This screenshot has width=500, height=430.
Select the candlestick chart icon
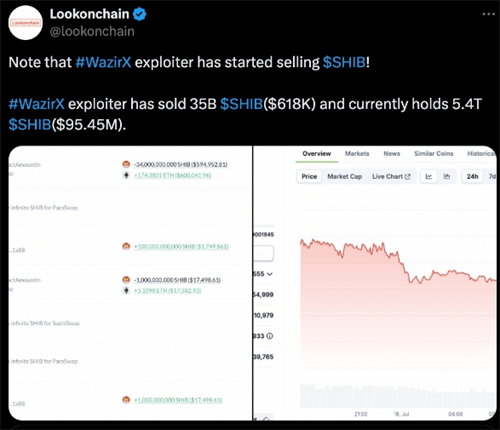tap(447, 177)
